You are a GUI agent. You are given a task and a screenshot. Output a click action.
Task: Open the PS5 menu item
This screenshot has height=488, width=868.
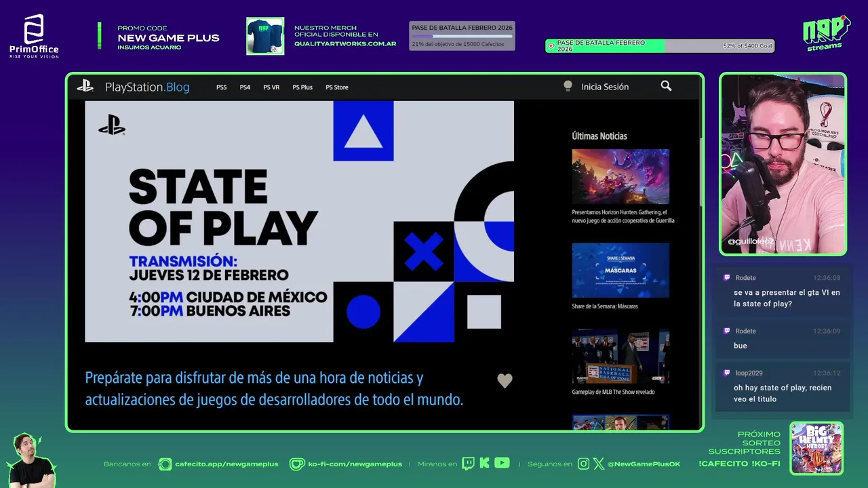pyautogui.click(x=222, y=87)
